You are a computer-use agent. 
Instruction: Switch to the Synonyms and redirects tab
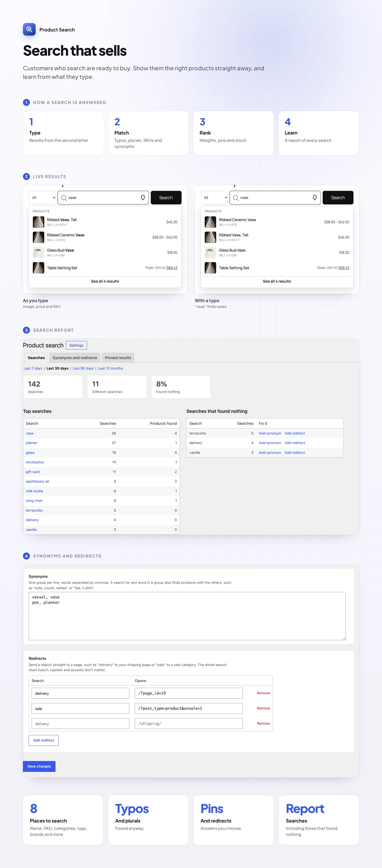click(75, 358)
